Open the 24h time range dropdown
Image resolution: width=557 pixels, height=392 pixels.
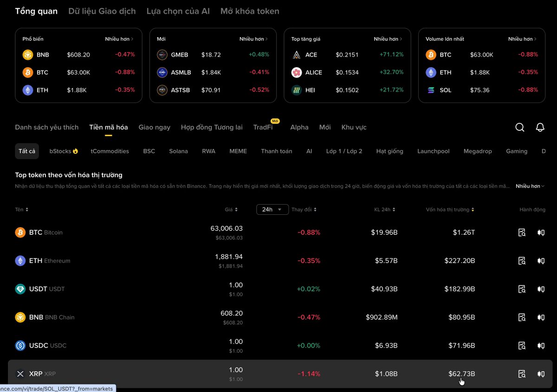pos(272,210)
